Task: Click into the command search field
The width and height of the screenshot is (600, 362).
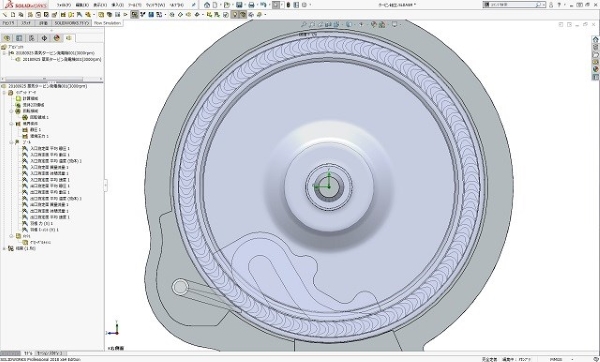Action: pyautogui.click(x=513, y=5)
